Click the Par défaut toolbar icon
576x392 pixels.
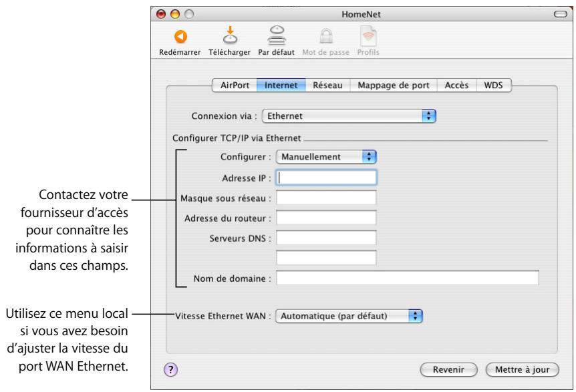pyautogui.click(x=277, y=35)
